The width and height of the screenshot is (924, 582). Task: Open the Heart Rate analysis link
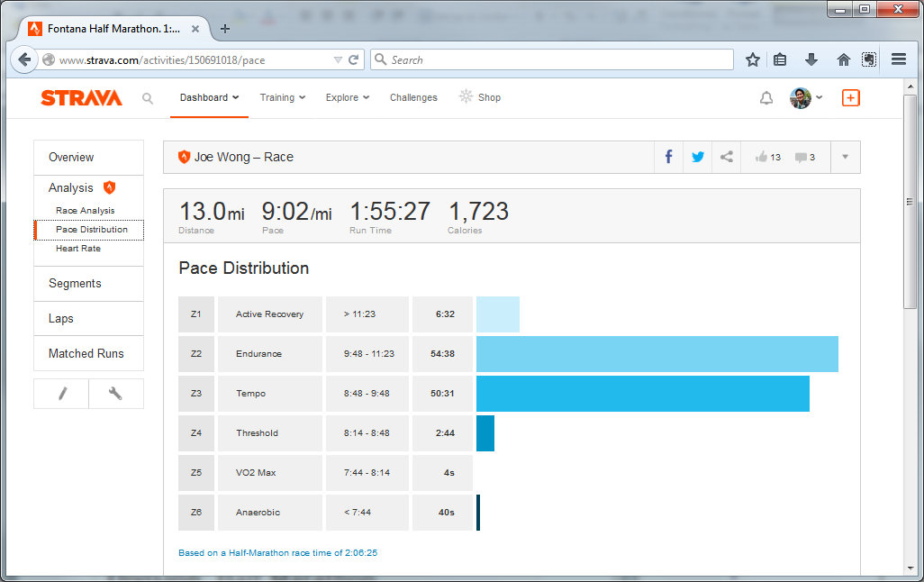click(x=78, y=249)
